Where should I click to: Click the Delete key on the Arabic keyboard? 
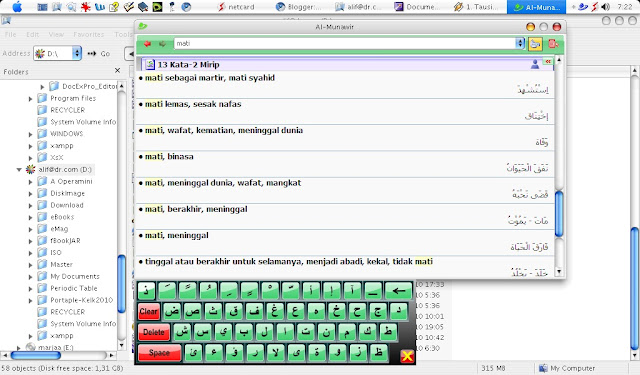coord(154,332)
